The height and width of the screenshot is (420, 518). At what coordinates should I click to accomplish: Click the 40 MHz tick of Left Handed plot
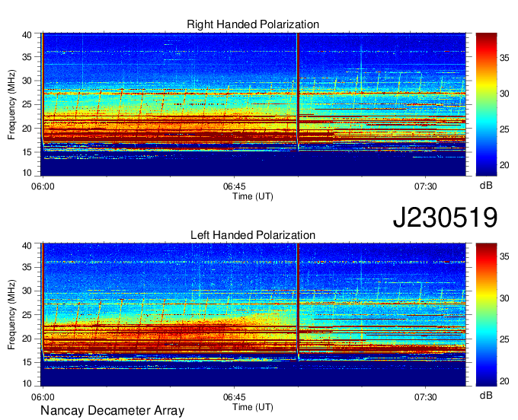[x=27, y=245]
